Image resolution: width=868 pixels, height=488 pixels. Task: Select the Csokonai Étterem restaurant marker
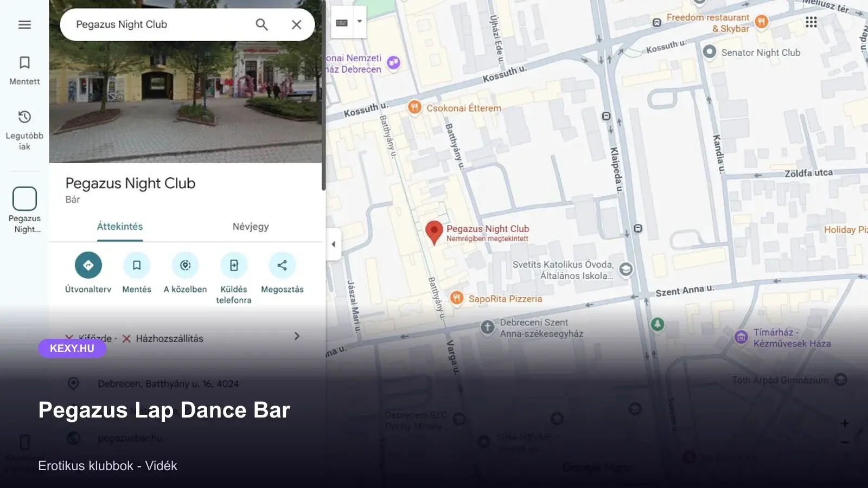click(414, 107)
